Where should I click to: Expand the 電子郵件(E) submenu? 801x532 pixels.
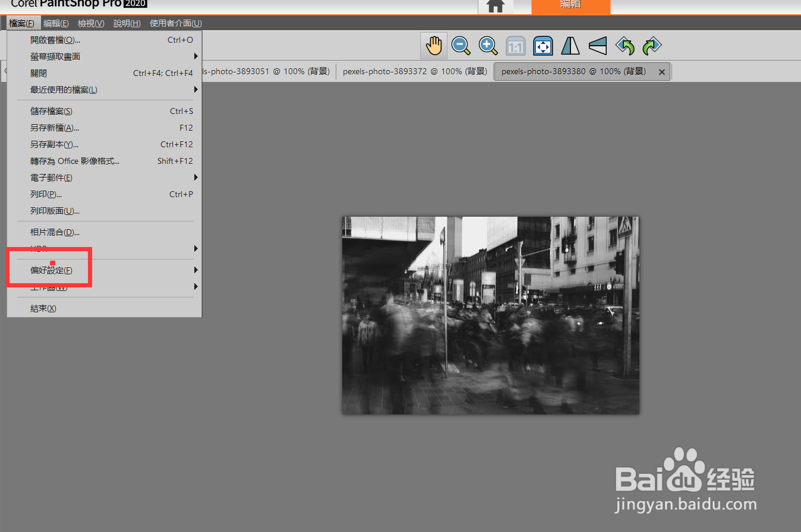tap(105, 178)
